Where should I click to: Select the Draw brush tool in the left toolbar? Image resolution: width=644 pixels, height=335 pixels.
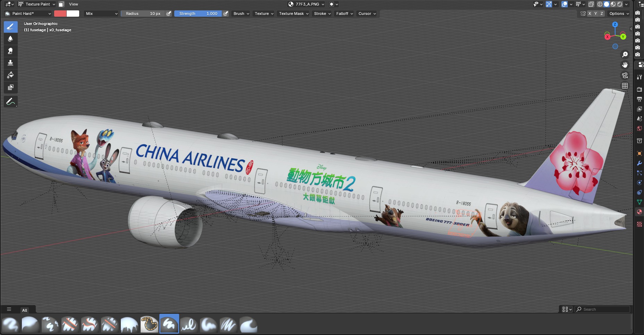tap(10, 27)
